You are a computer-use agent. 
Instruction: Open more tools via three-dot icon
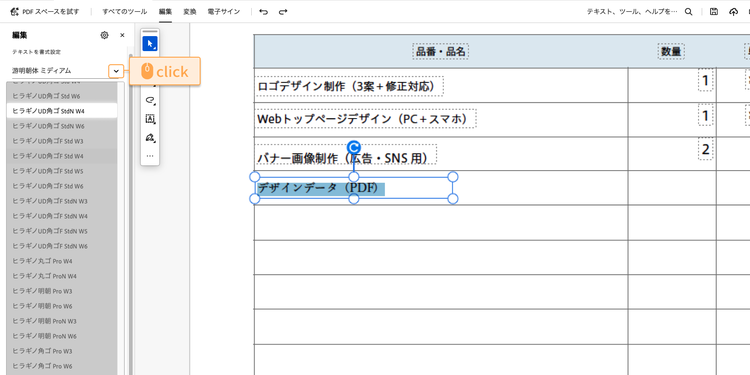point(150,156)
